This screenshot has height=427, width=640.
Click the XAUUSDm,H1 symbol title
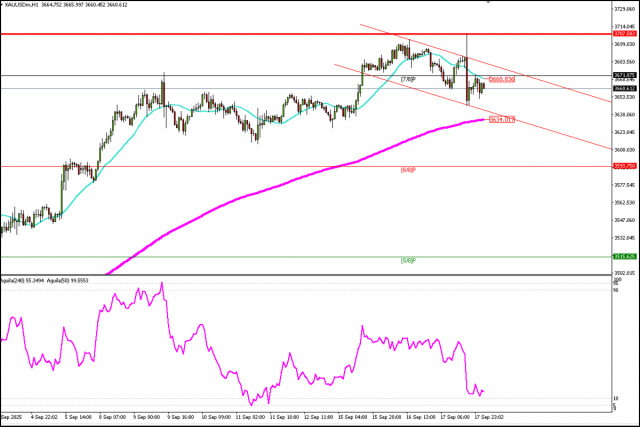[20, 5]
